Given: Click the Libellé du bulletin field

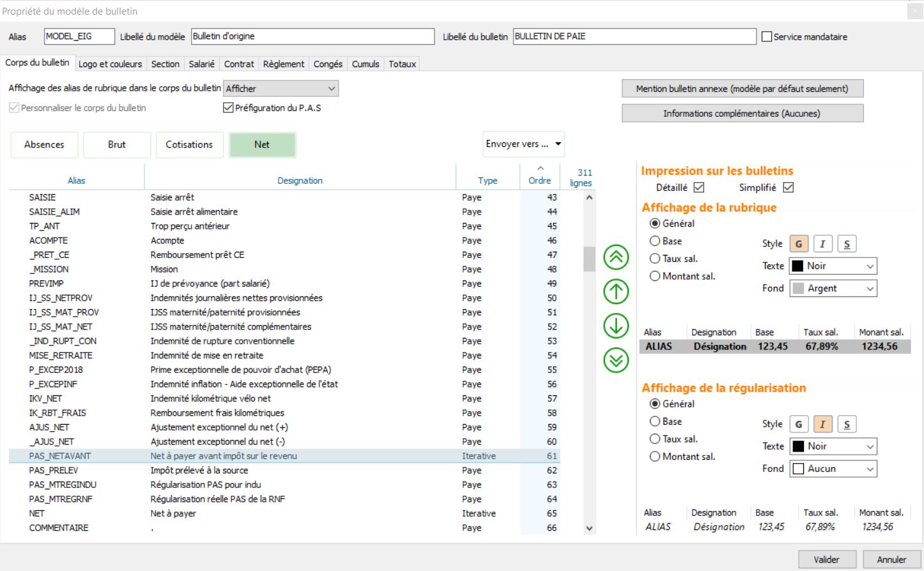Looking at the screenshot, I should coord(635,36).
